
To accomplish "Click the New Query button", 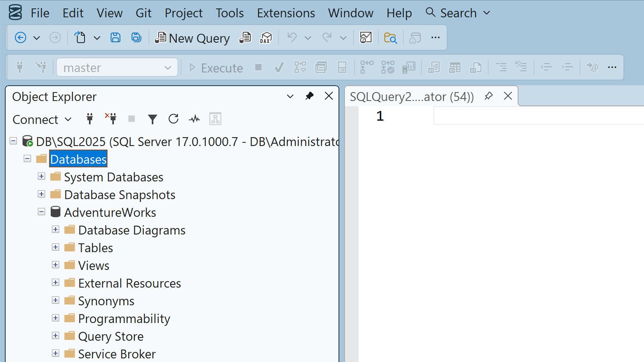I will tap(192, 38).
